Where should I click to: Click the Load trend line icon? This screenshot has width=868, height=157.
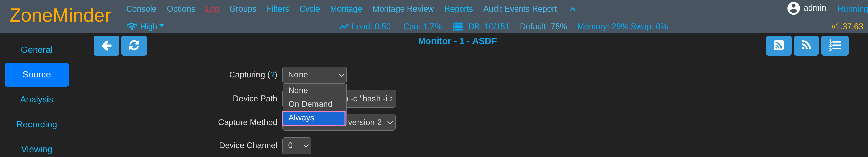[x=344, y=27]
